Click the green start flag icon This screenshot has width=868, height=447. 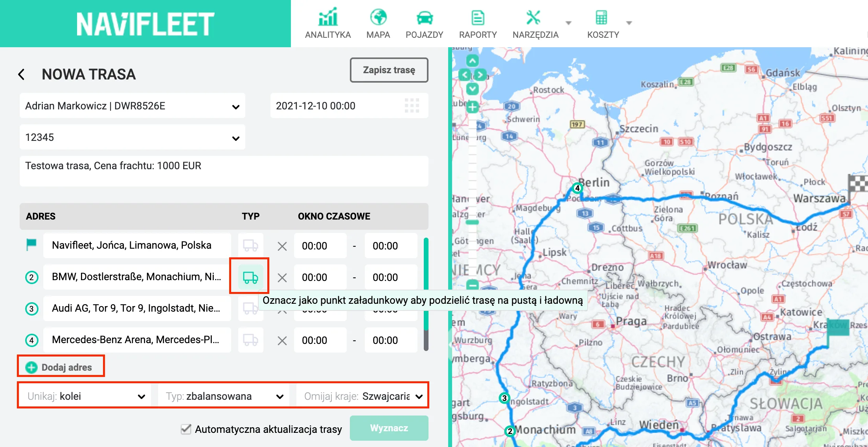(31, 245)
